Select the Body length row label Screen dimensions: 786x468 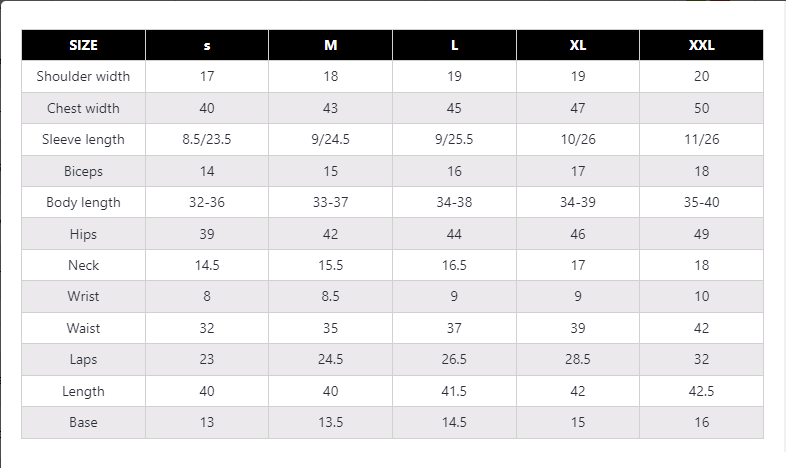[x=83, y=202]
